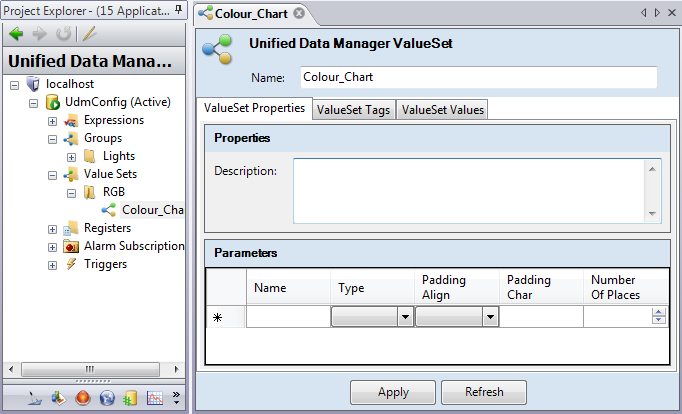The width and height of the screenshot is (682, 414).
Task: Click the Value Sets folder icon
Action: coord(71,174)
